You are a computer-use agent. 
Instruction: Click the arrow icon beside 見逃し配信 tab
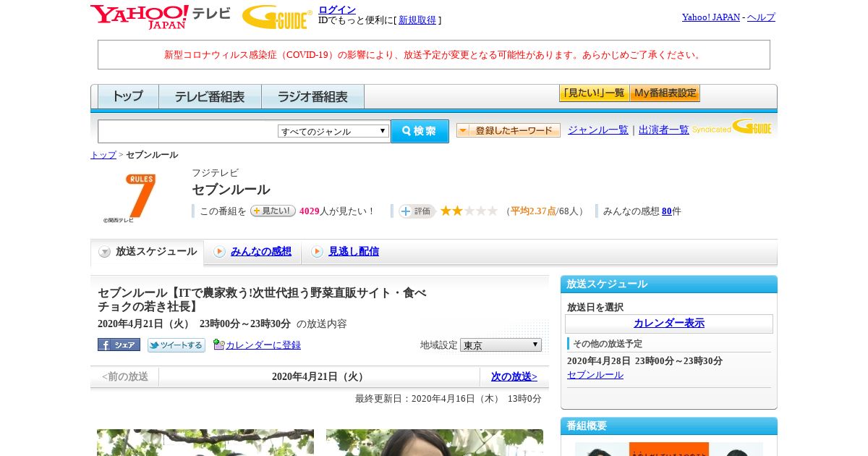click(317, 252)
